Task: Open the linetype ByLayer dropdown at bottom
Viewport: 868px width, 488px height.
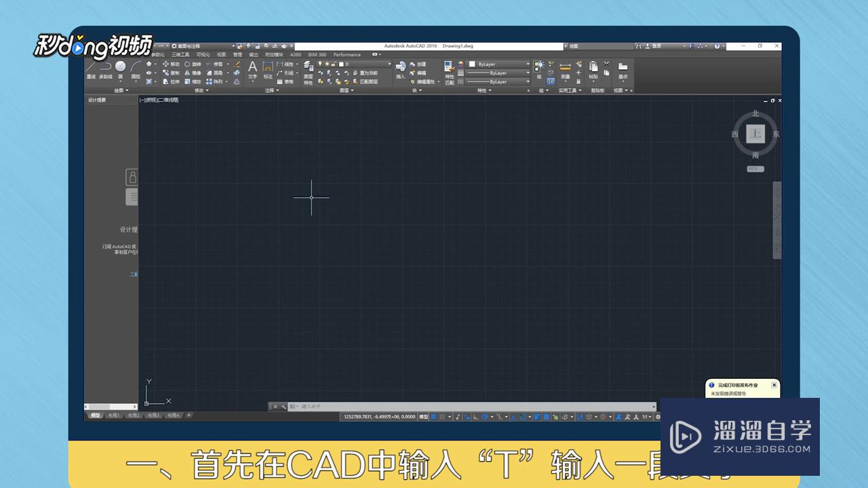Action: [x=499, y=81]
